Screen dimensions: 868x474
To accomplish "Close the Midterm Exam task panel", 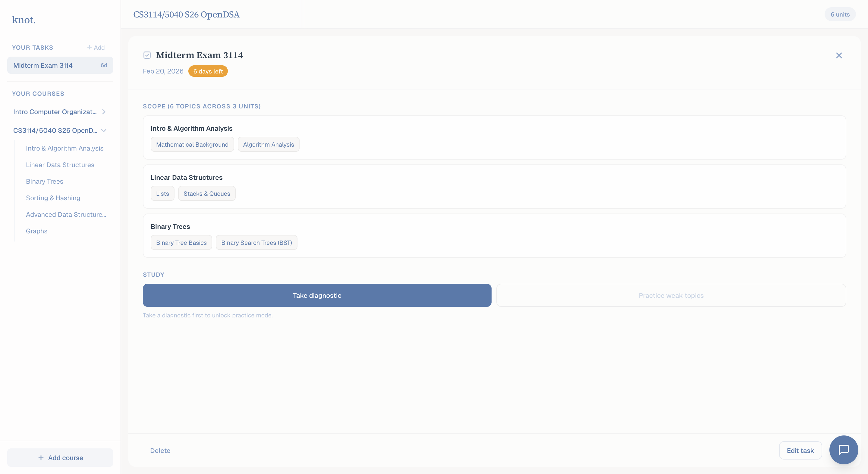I will pyautogui.click(x=839, y=55).
